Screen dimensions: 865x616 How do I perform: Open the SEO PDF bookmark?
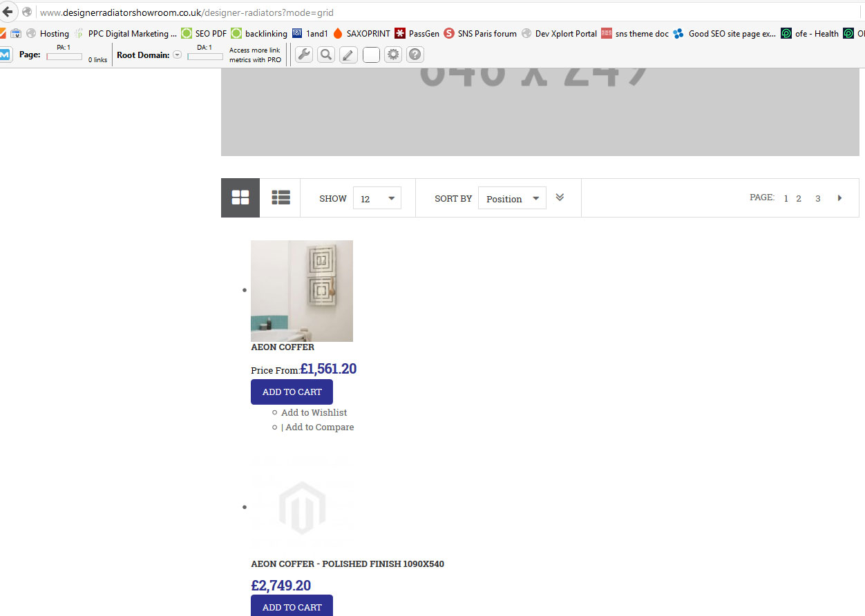point(204,33)
